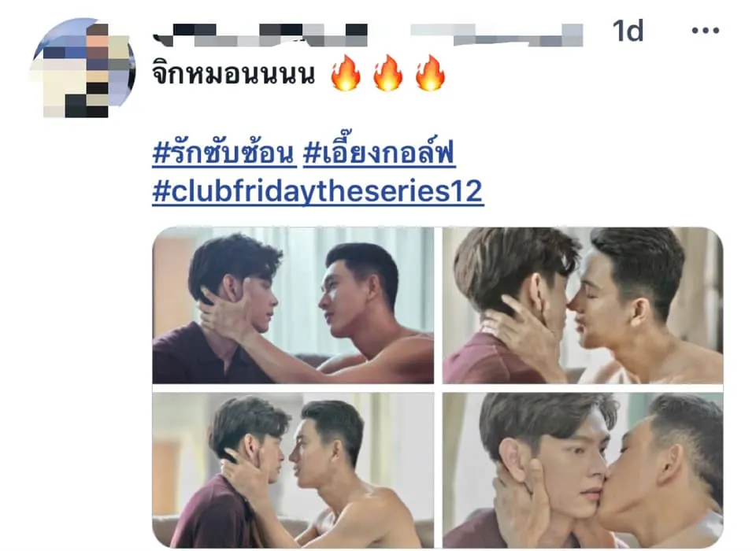Open the top-left photo in the grid
This screenshot has width=756, height=551.
(x=293, y=305)
